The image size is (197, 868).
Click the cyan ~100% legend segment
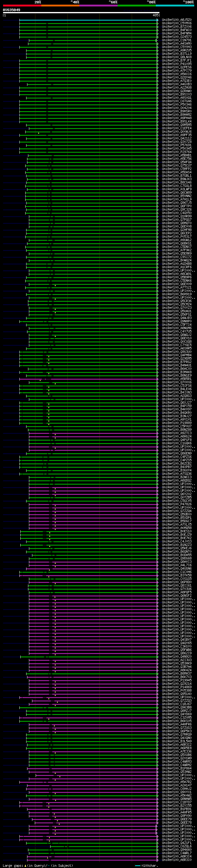click(x=175, y=6)
